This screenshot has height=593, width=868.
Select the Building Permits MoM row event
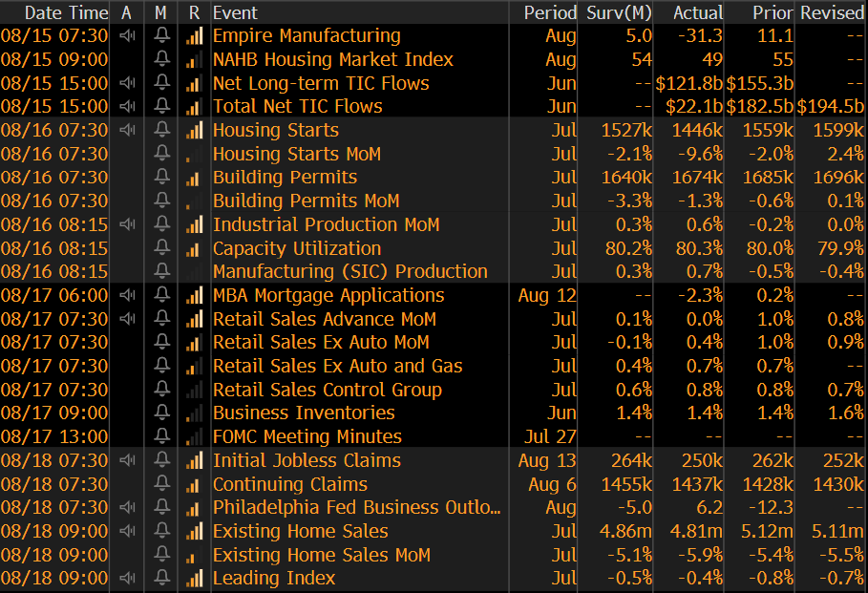point(306,201)
